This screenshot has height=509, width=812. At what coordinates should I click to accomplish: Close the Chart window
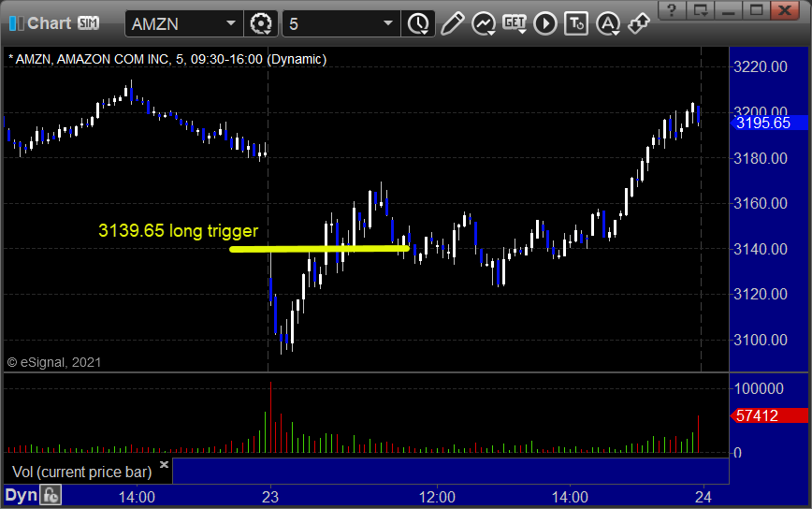coord(785,10)
